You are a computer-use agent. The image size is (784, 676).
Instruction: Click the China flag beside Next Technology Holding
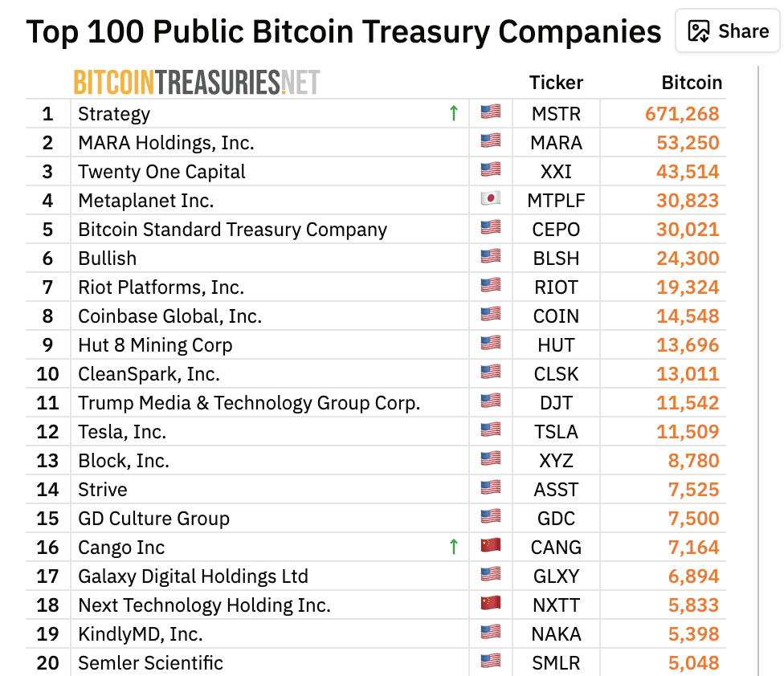[490, 605]
